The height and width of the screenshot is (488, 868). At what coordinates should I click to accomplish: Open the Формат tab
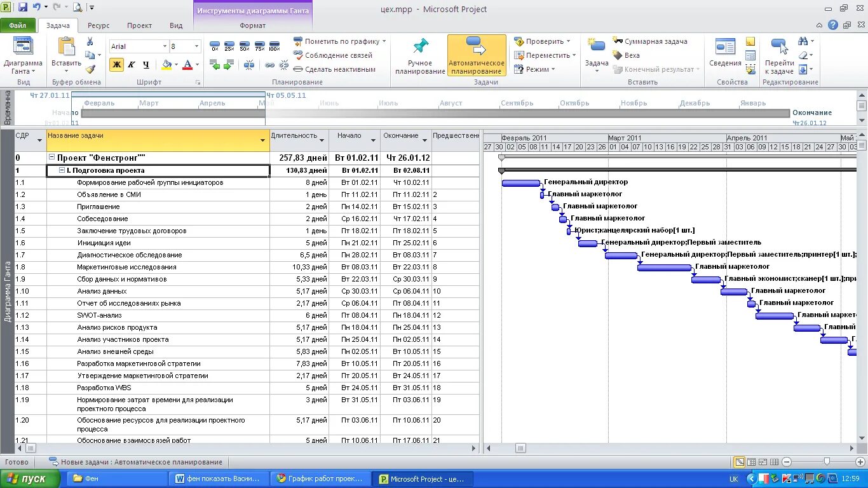coord(253,25)
